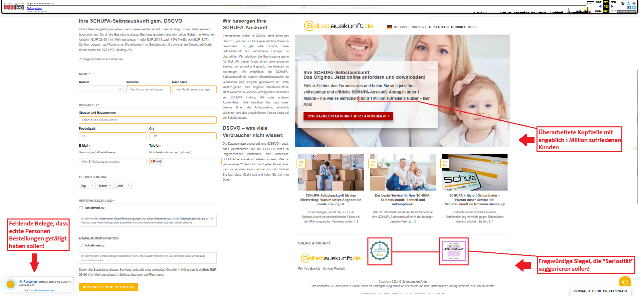This screenshot has height=296, width=644.
Task: Click the Strasse und Hausnummer field
Action: [x=148, y=120]
